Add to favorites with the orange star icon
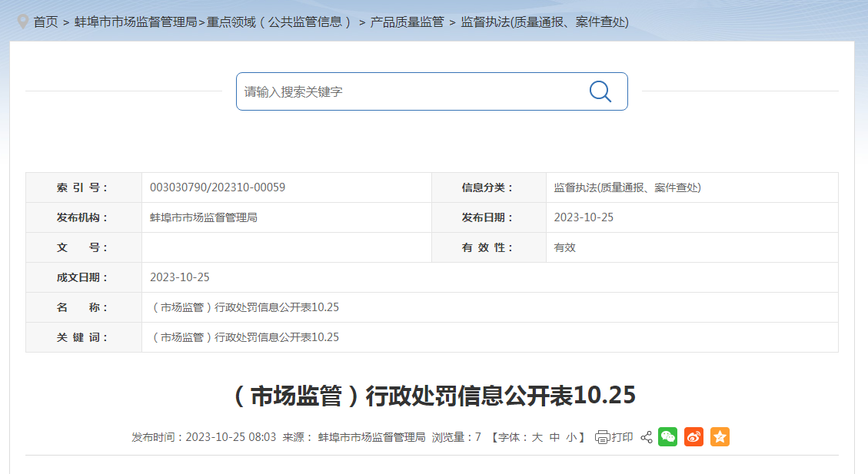868x474 pixels. coord(720,437)
